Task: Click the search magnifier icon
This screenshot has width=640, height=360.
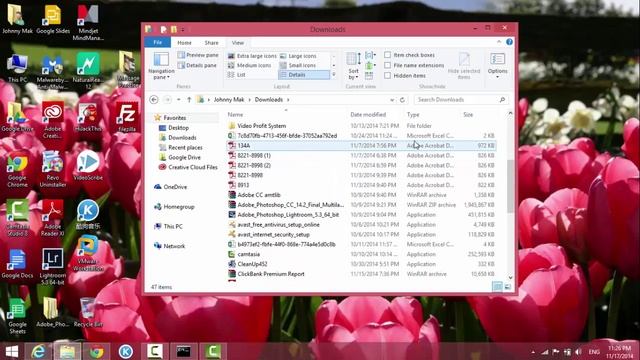Action: pos(502,100)
